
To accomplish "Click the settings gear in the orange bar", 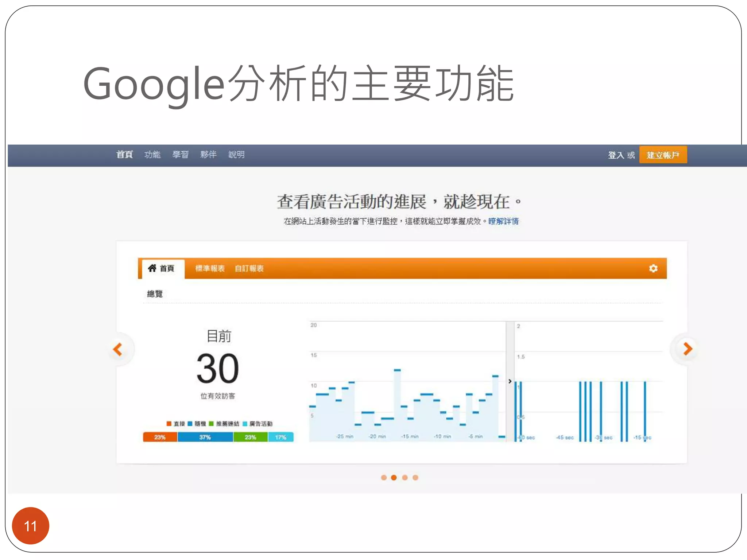I will coord(653,268).
